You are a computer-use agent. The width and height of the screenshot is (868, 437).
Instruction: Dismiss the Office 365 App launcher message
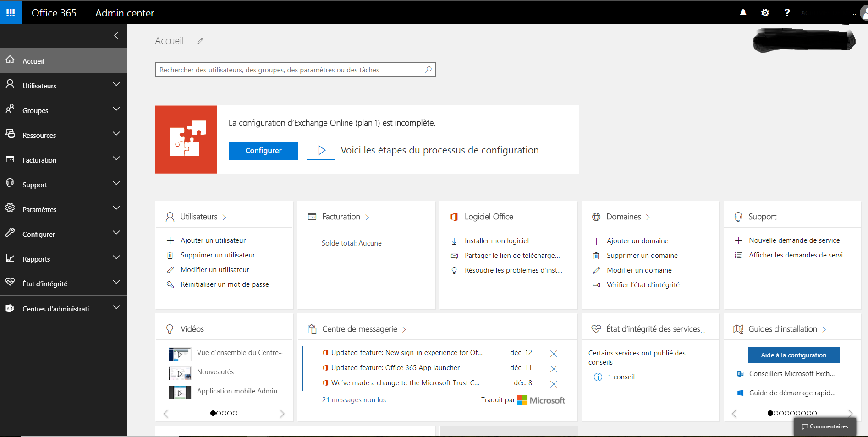554,369
